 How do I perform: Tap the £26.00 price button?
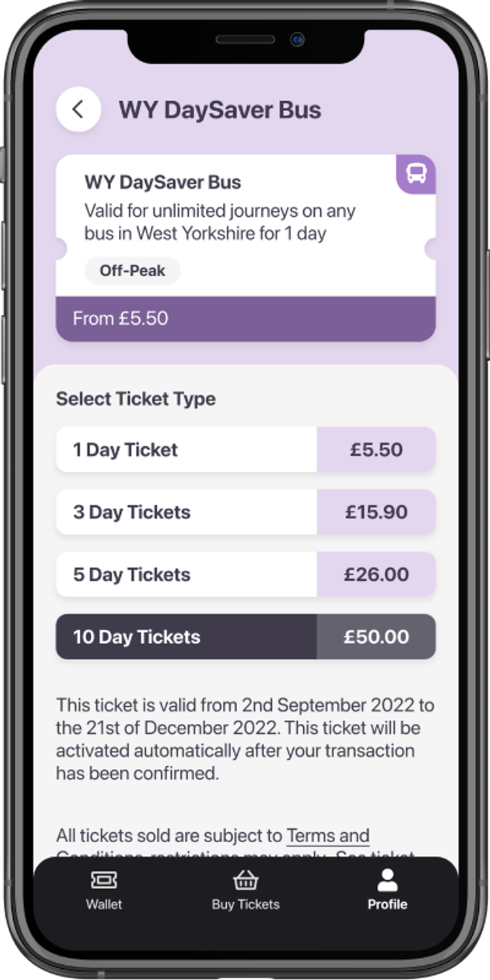tap(376, 575)
